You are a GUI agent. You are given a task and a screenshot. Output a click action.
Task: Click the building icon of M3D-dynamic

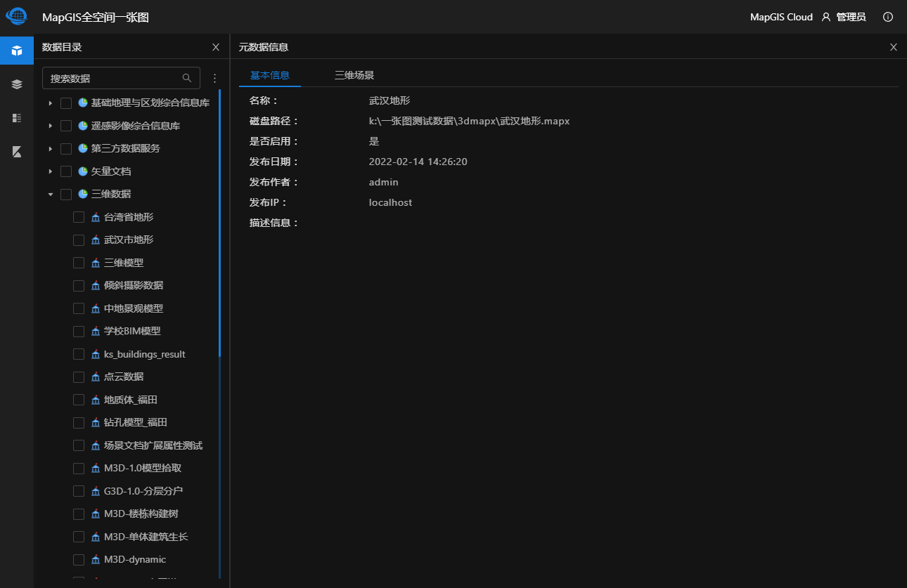96,559
